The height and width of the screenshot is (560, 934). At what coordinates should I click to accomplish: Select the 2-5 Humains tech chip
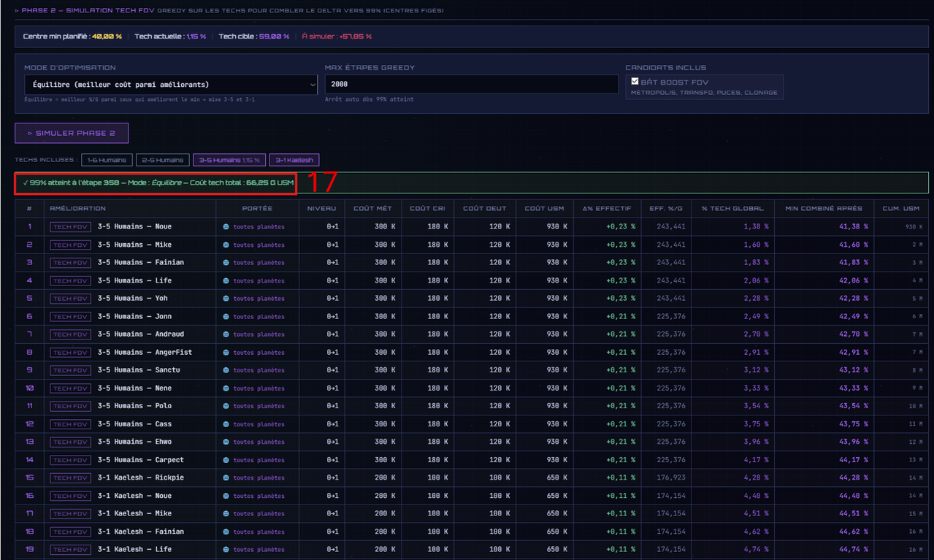click(163, 160)
